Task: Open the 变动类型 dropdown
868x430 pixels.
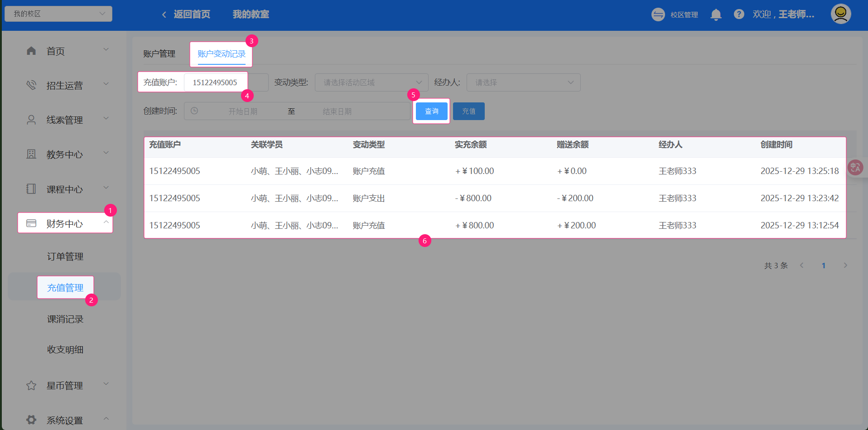Action: click(371, 82)
